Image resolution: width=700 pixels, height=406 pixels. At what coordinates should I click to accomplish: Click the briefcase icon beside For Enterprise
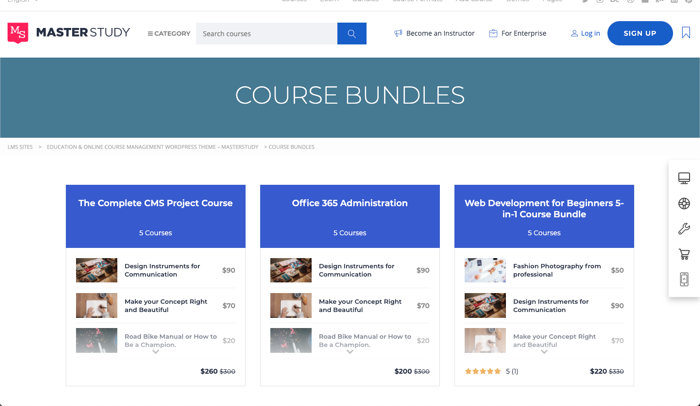(493, 33)
